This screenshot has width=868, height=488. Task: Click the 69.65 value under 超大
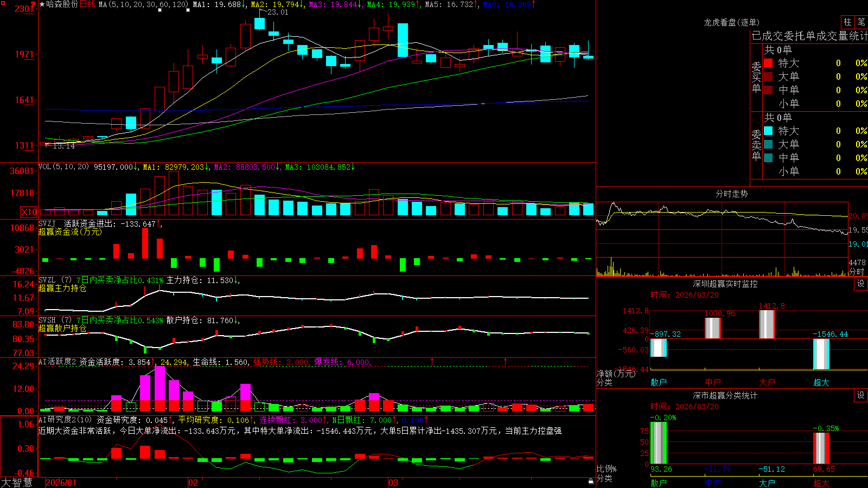click(824, 469)
